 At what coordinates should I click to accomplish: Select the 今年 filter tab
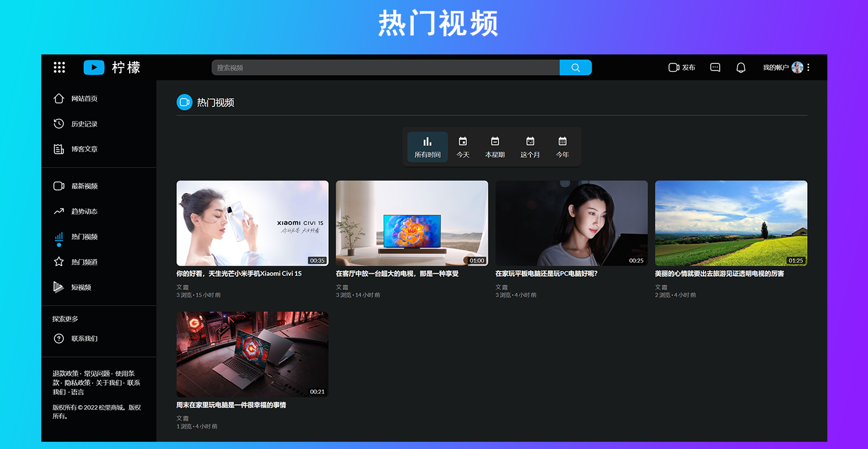tap(563, 147)
